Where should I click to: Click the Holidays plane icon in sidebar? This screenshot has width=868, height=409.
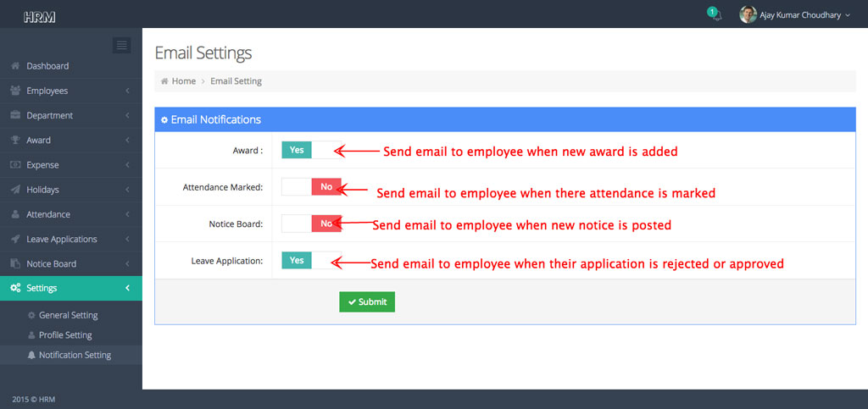pos(15,190)
